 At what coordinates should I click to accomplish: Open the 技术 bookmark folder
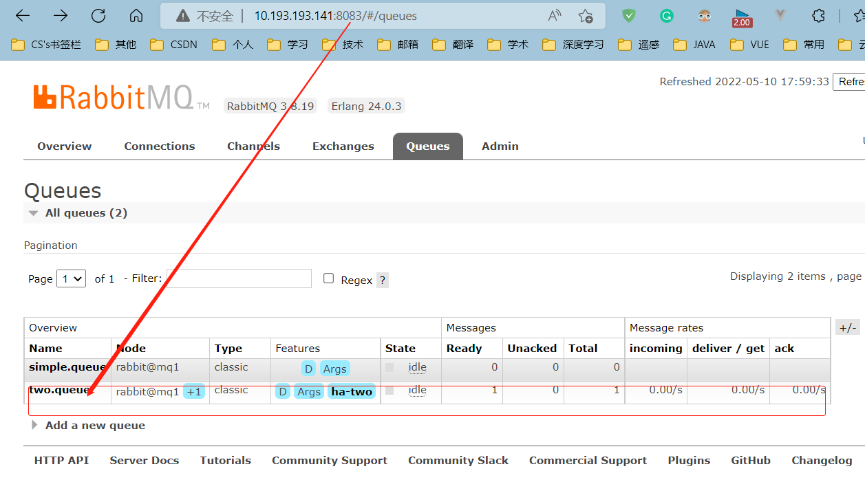[x=343, y=45]
